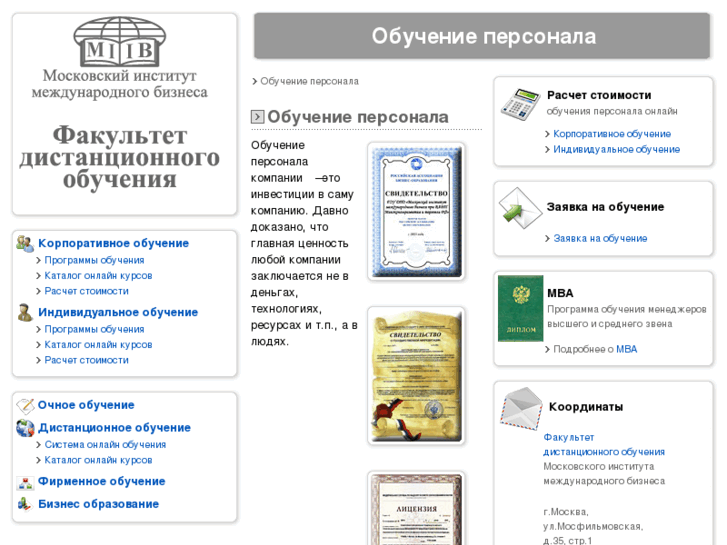Click the green diploma MBA icon
Screen dimensions: 727x545
point(520,308)
